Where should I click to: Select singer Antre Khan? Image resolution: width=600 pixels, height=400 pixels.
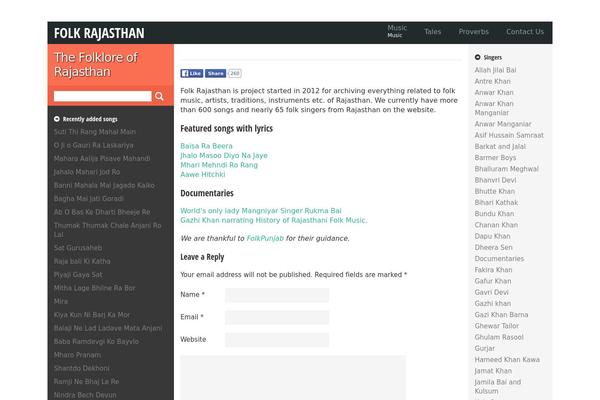point(492,82)
